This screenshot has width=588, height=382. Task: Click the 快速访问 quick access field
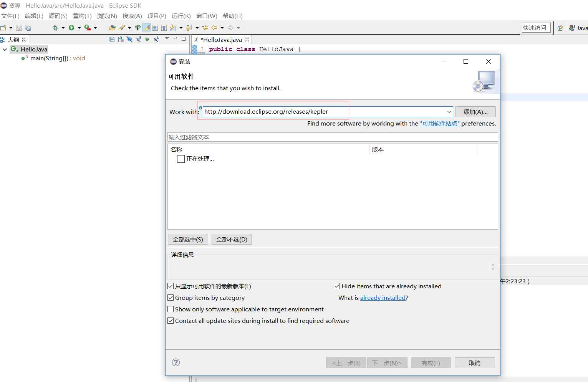click(536, 28)
